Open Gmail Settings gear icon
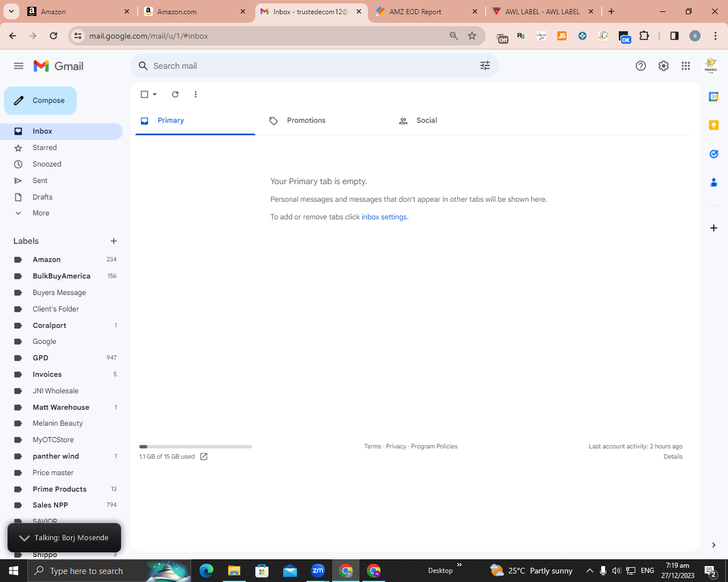Screen dimensions: 728x582 click(x=664, y=66)
